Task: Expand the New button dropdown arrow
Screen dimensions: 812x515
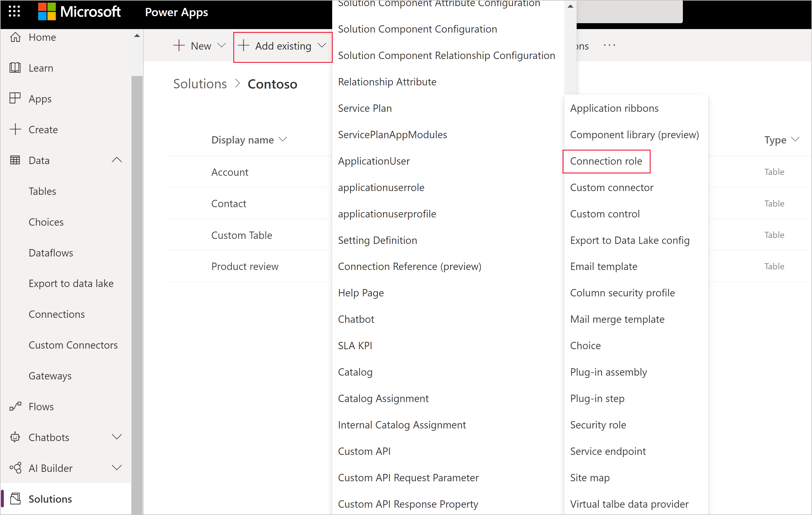Action: (220, 45)
